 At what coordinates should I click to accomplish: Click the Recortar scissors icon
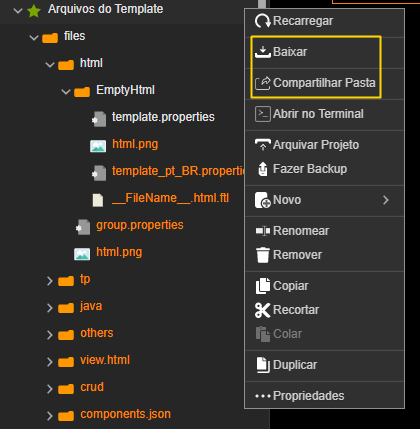[x=263, y=310]
